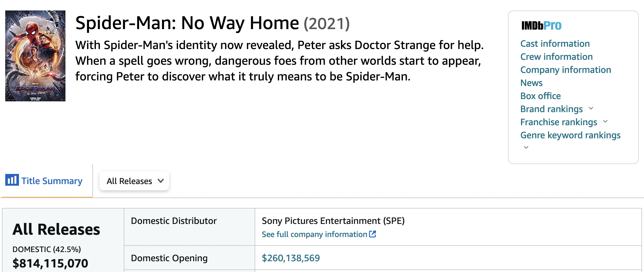Go to Company information in IMDbPro panel
This screenshot has width=644, height=272.
click(565, 70)
